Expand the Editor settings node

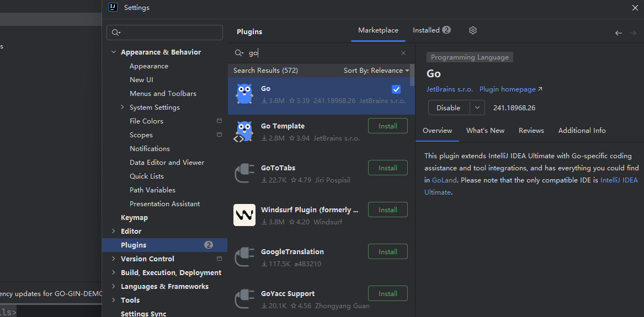(114, 232)
